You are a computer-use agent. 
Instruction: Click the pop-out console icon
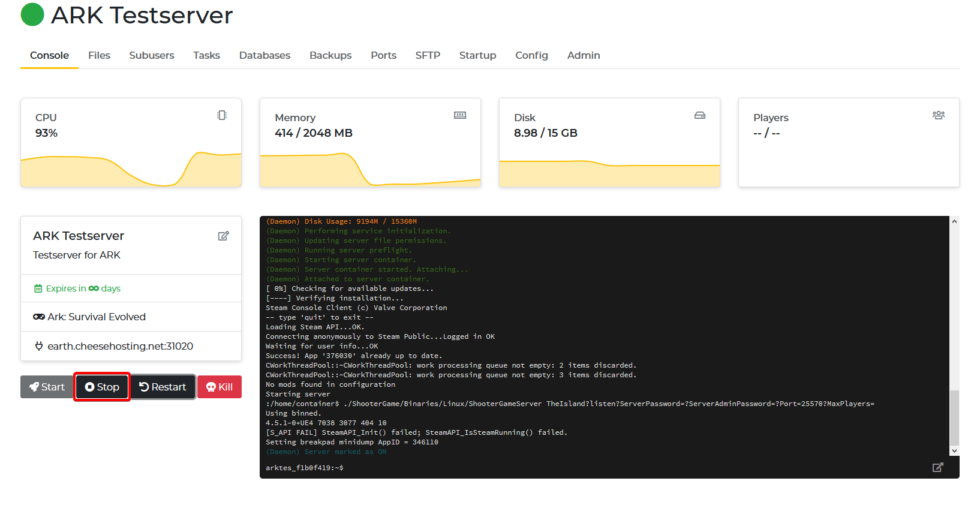click(937, 467)
